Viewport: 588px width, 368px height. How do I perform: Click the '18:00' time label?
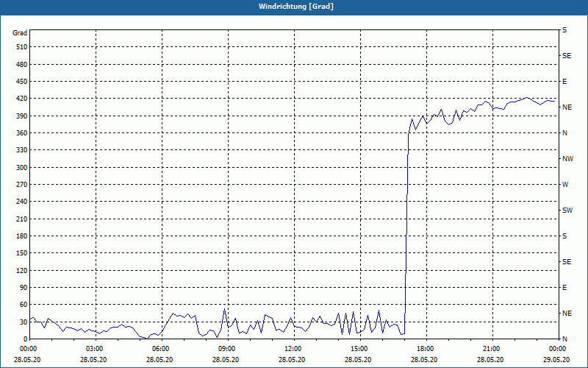pos(425,349)
